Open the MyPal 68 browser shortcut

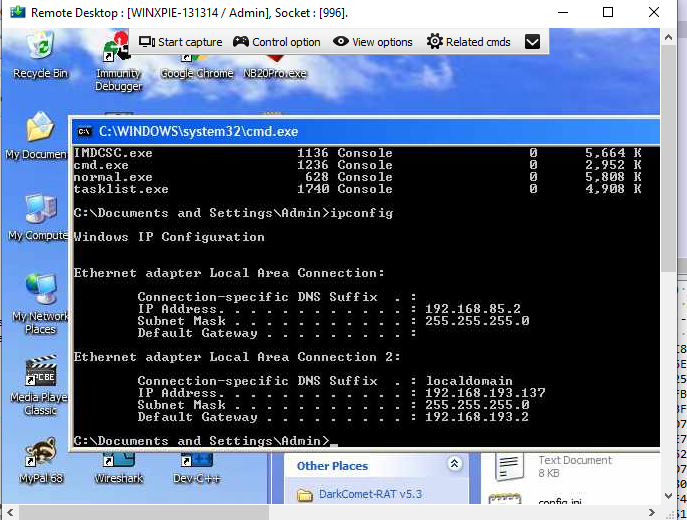40,455
